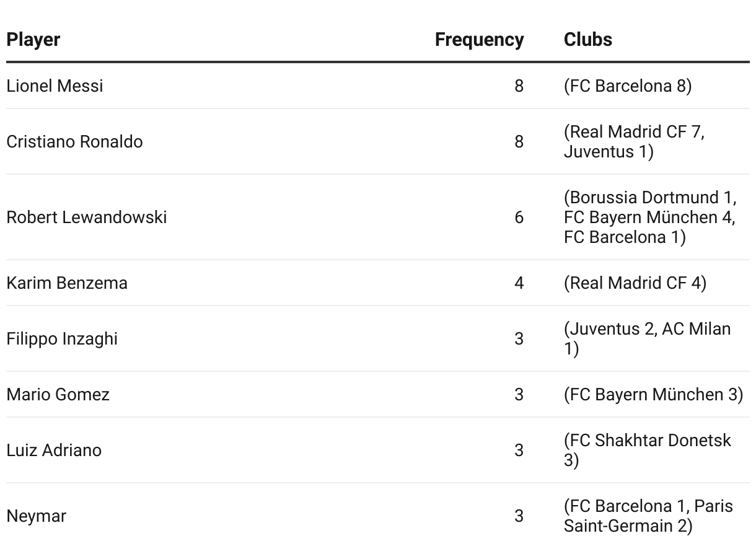Select the Karim Benzema name cell
The image size is (756, 554).
(x=67, y=283)
